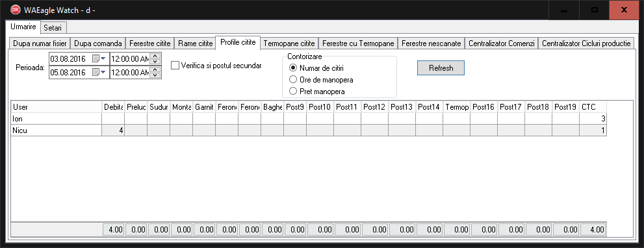Enable Verifica si postul secundar checkbox

click(175, 66)
